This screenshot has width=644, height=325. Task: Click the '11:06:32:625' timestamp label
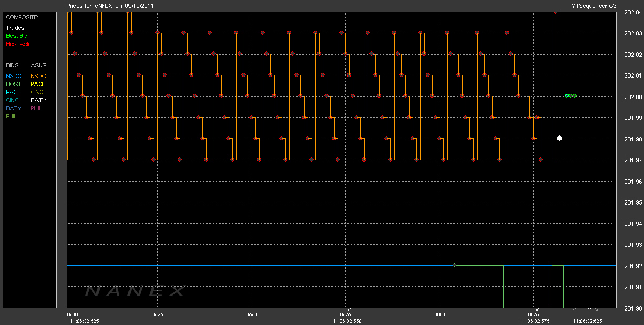click(587, 321)
